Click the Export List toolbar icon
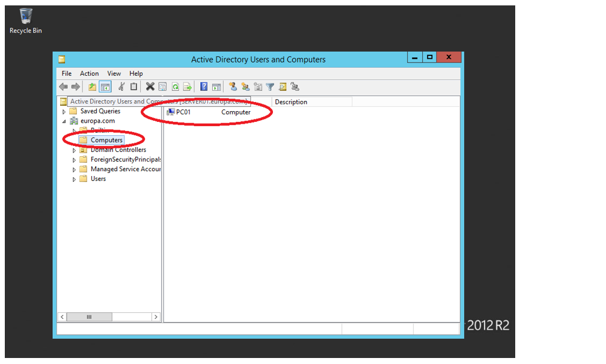 point(188,87)
